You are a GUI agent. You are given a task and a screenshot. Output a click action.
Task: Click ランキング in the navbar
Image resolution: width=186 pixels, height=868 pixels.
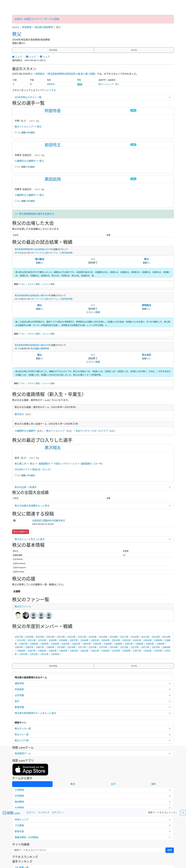44,812
